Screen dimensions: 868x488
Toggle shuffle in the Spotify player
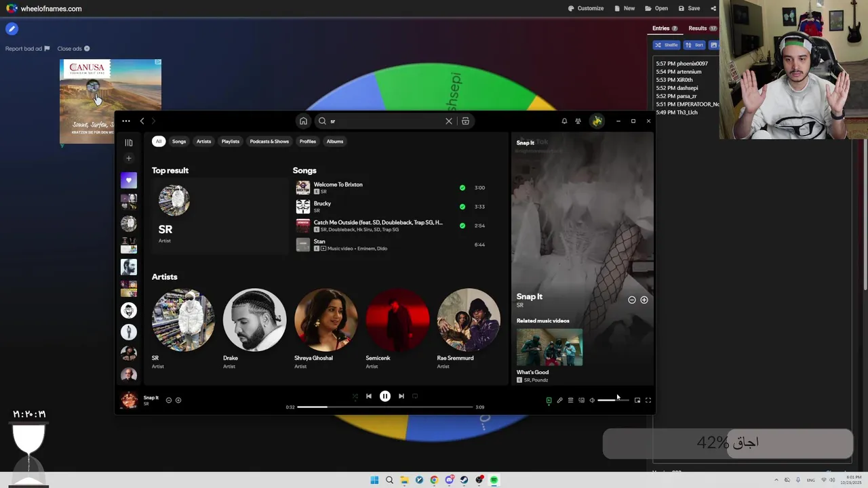click(x=355, y=396)
